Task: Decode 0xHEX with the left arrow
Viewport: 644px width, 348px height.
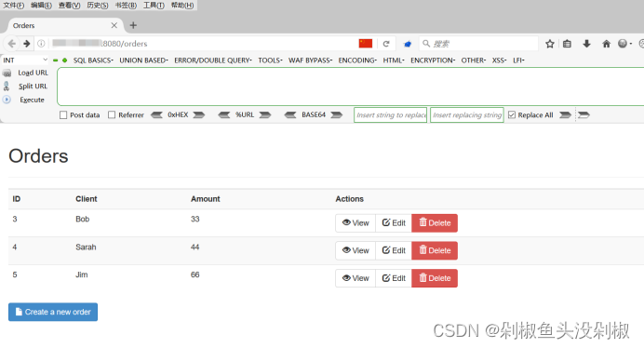Action: (x=156, y=115)
